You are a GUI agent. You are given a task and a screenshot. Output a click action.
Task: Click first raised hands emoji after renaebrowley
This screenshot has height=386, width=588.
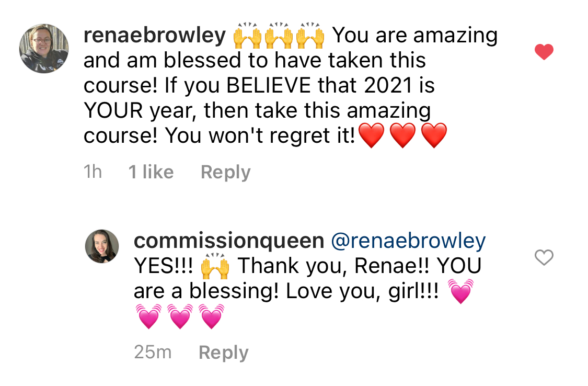coord(247,37)
